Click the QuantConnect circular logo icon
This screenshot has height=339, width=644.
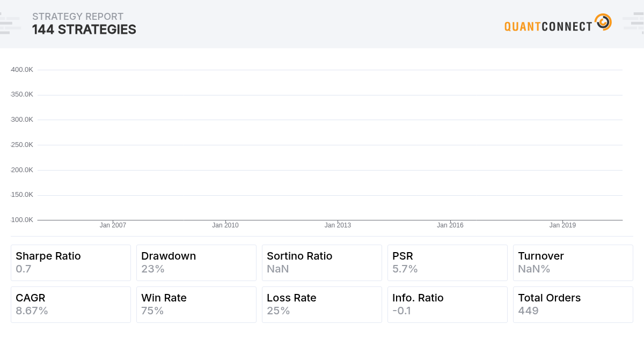(x=604, y=22)
